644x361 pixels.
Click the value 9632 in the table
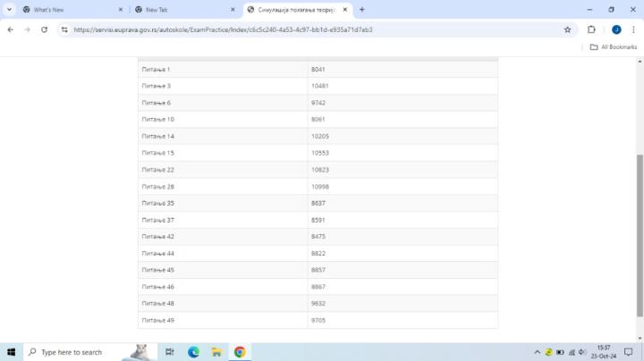click(318, 304)
